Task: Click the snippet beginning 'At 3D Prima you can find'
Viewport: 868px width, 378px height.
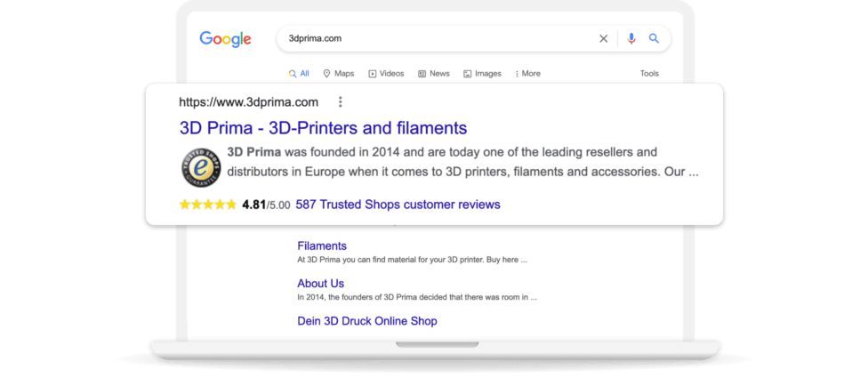Action: tap(412, 260)
